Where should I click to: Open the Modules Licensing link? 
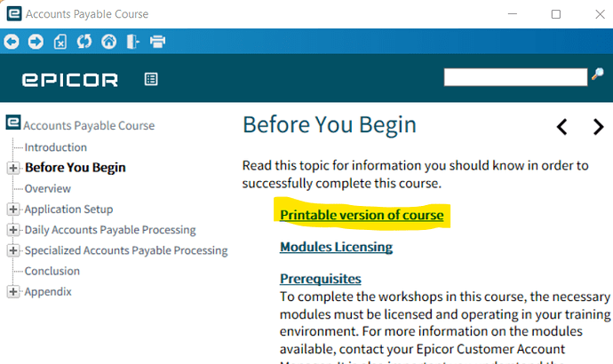tap(336, 247)
